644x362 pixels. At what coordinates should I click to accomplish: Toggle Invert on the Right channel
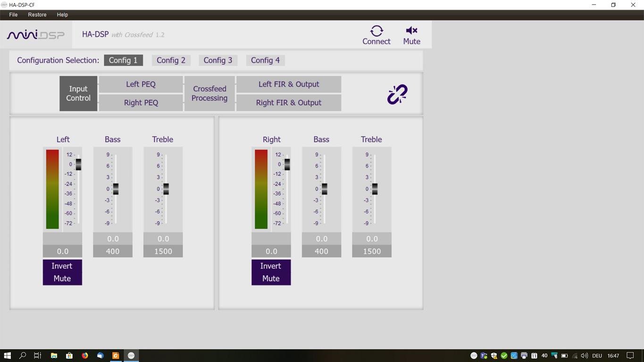(x=271, y=266)
